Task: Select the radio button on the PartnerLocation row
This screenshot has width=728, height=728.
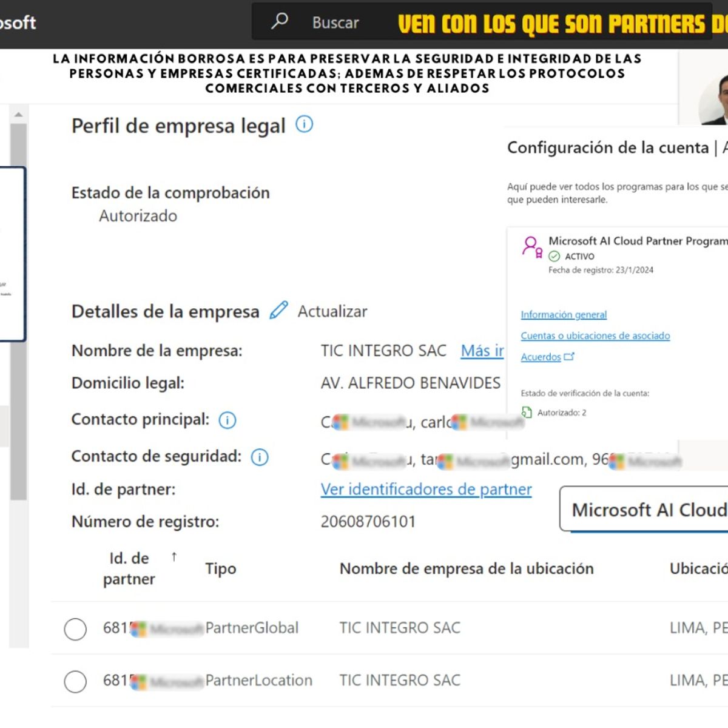Action: pos(75,682)
